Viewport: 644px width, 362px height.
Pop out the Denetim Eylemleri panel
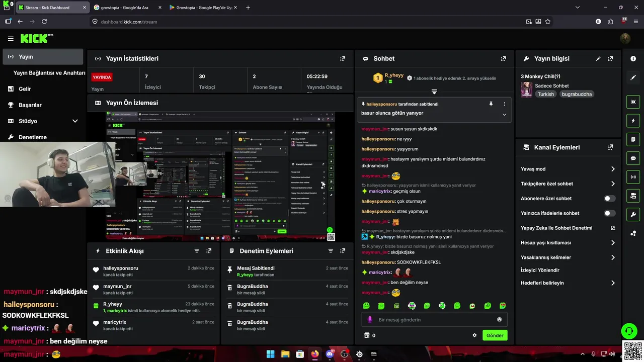click(343, 251)
